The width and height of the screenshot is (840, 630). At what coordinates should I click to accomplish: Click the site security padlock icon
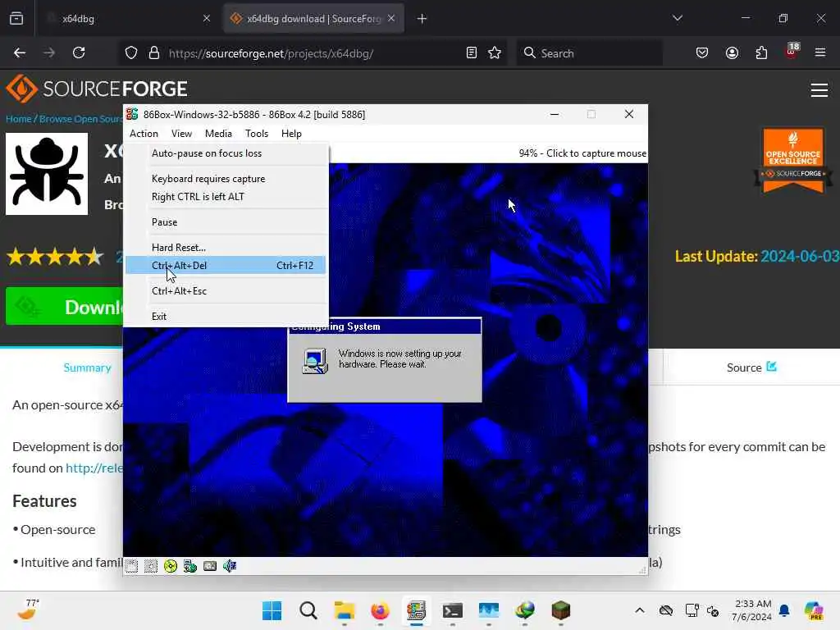154,53
